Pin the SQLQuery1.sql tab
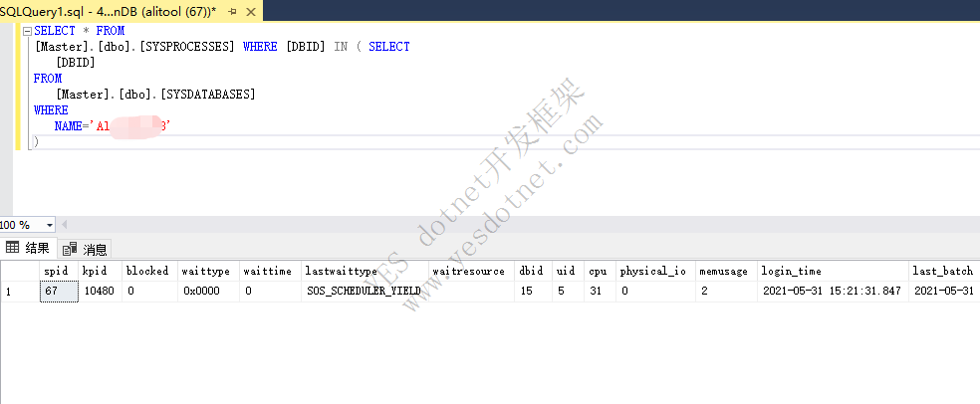980x404 pixels. pyautogui.click(x=232, y=12)
